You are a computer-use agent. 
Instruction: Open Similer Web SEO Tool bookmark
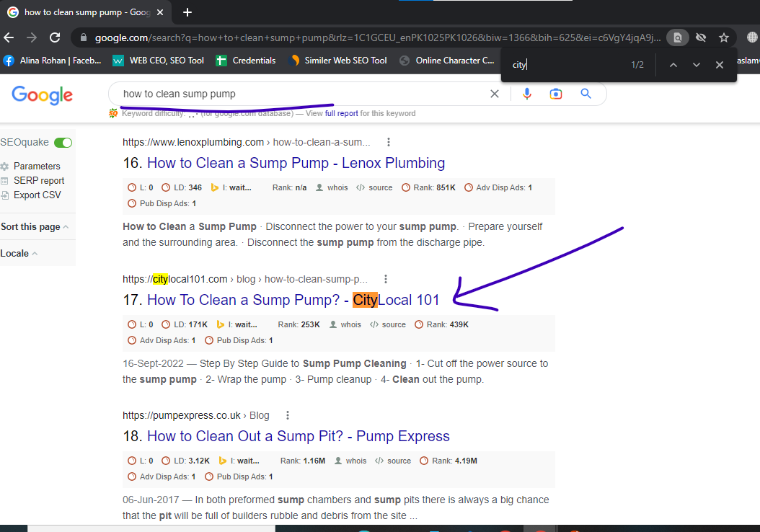[x=338, y=61]
